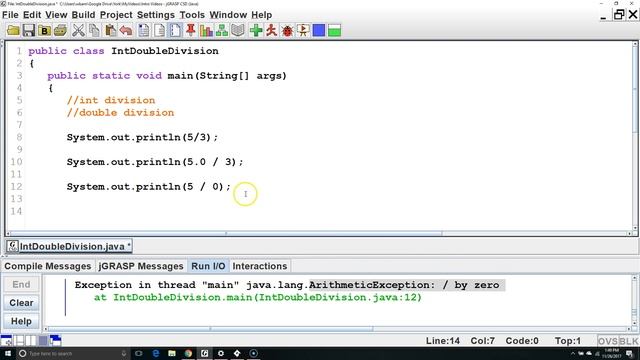Click the red pushpin toolbar icon
Screen dimensions: 640x360
click(x=191, y=31)
